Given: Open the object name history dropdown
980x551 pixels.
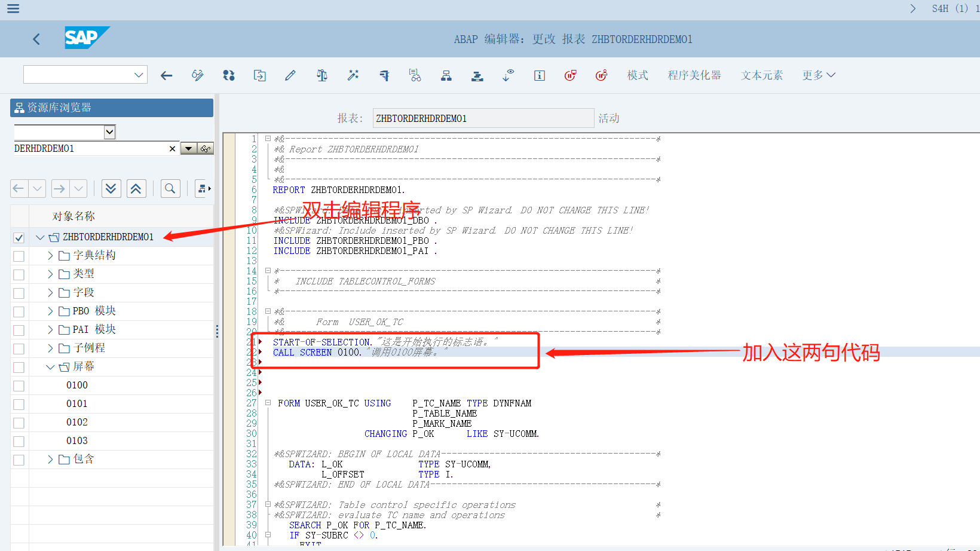Looking at the screenshot, I should tap(189, 149).
